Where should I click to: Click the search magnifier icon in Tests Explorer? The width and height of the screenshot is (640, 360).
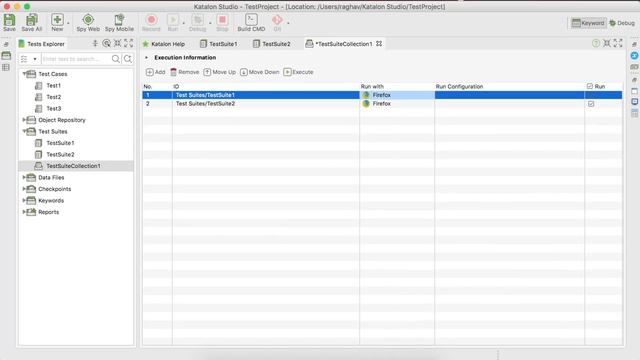[x=116, y=59]
